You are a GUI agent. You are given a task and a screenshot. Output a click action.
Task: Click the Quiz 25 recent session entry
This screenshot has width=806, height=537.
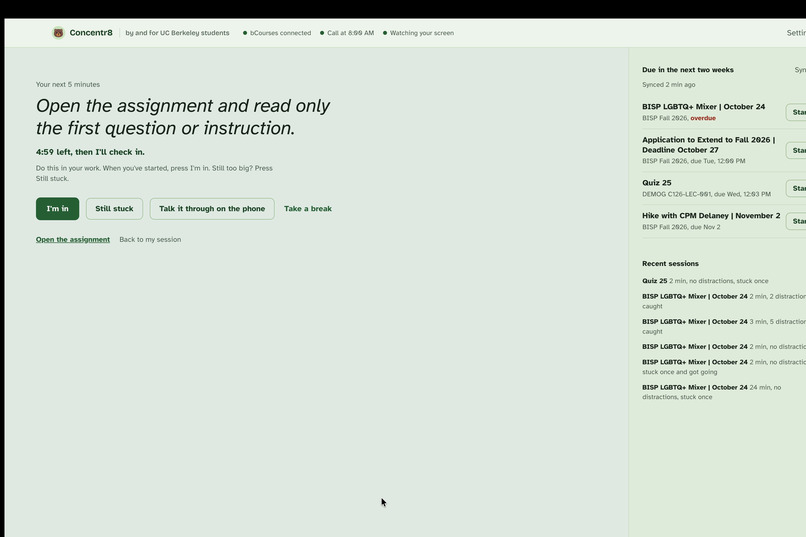(705, 281)
